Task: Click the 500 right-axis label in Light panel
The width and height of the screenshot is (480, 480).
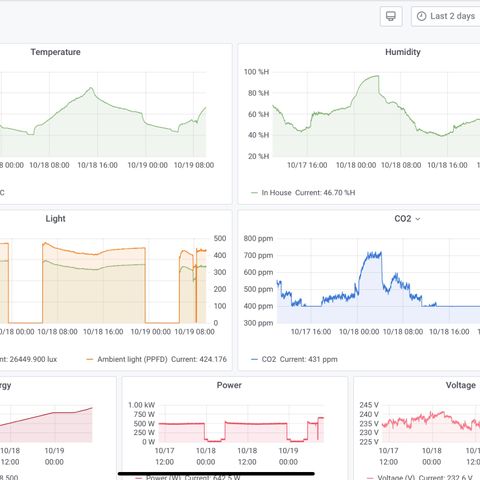Action: coord(220,238)
